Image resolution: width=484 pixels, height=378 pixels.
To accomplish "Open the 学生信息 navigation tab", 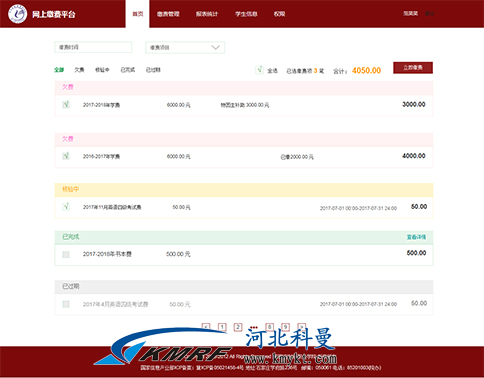I will click(x=246, y=14).
